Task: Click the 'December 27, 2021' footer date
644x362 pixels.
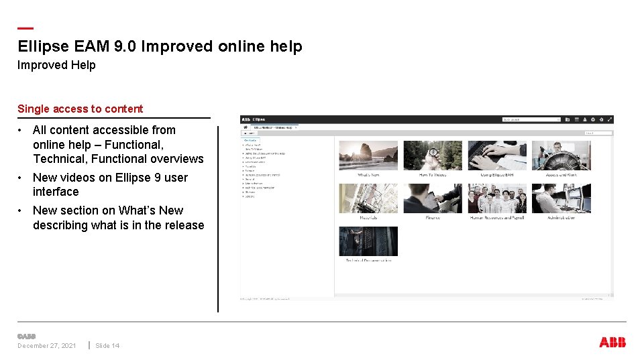Action: click(46, 346)
